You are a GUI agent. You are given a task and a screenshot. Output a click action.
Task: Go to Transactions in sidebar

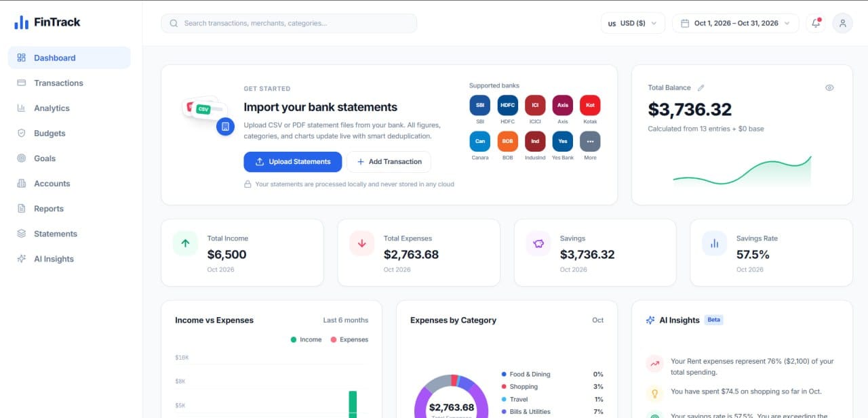[69, 83]
